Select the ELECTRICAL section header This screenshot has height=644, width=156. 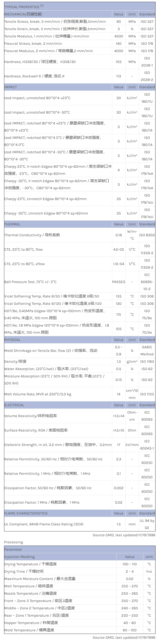tap(14, 405)
